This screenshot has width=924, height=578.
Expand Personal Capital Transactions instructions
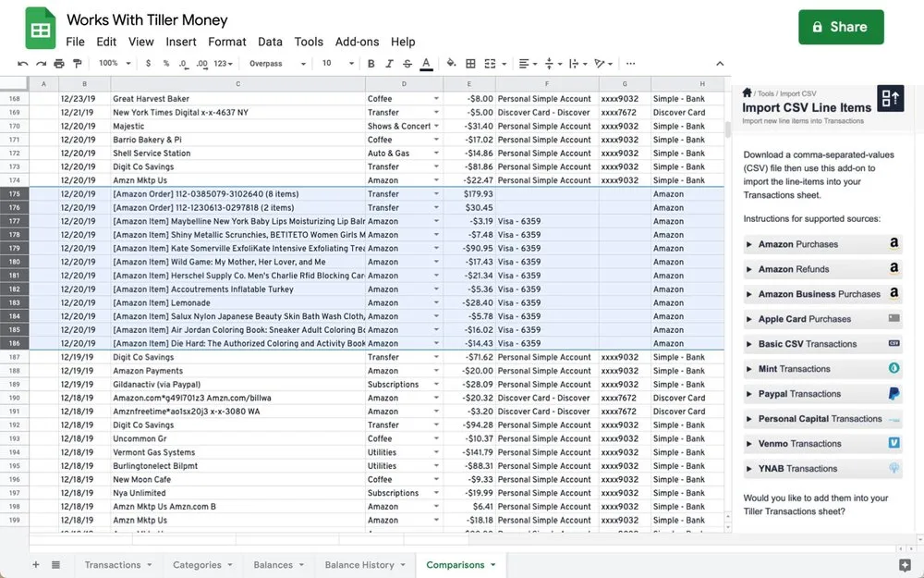pos(822,419)
